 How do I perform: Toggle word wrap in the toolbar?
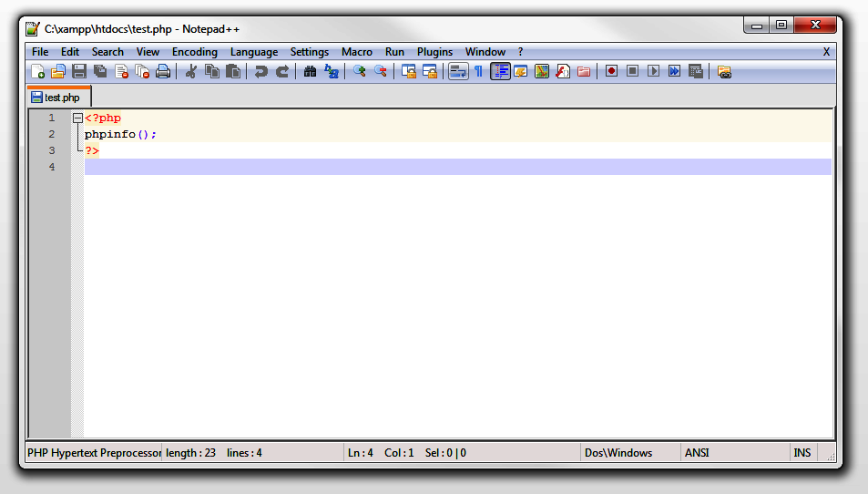[457, 72]
